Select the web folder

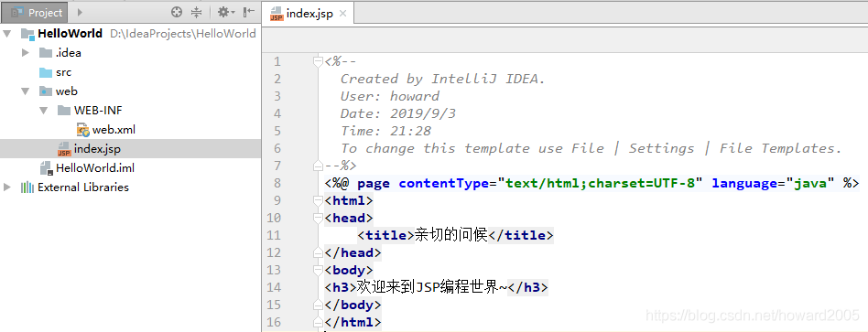(x=67, y=91)
